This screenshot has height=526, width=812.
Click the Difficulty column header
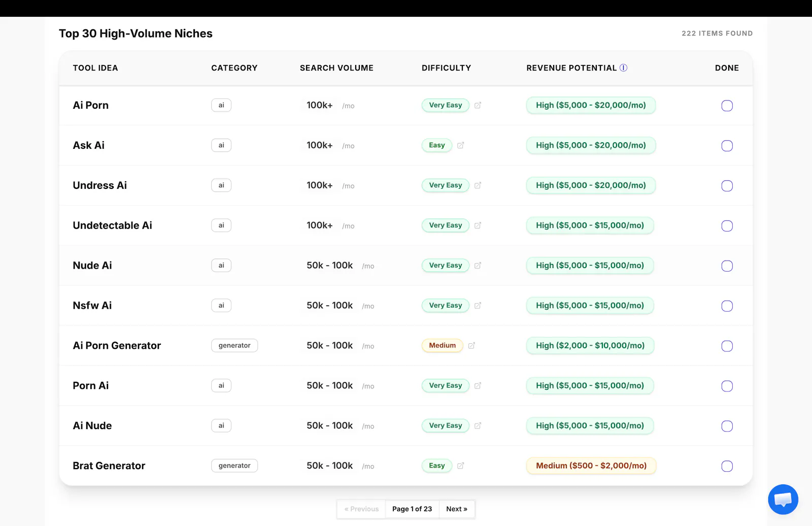pyautogui.click(x=446, y=68)
